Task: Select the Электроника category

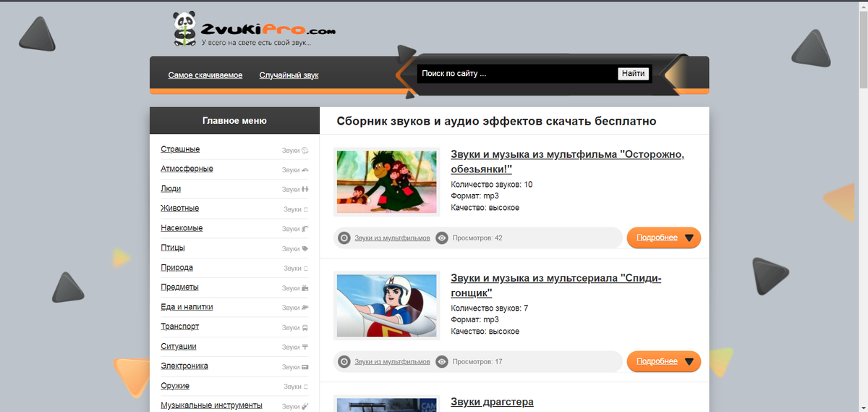Action: click(184, 366)
